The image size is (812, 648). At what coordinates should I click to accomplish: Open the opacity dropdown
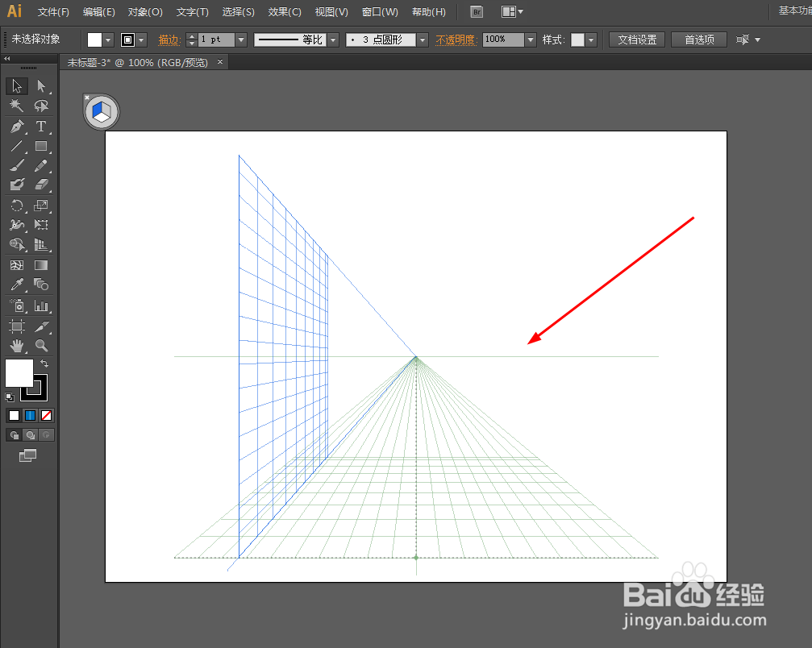(x=531, y=39)
